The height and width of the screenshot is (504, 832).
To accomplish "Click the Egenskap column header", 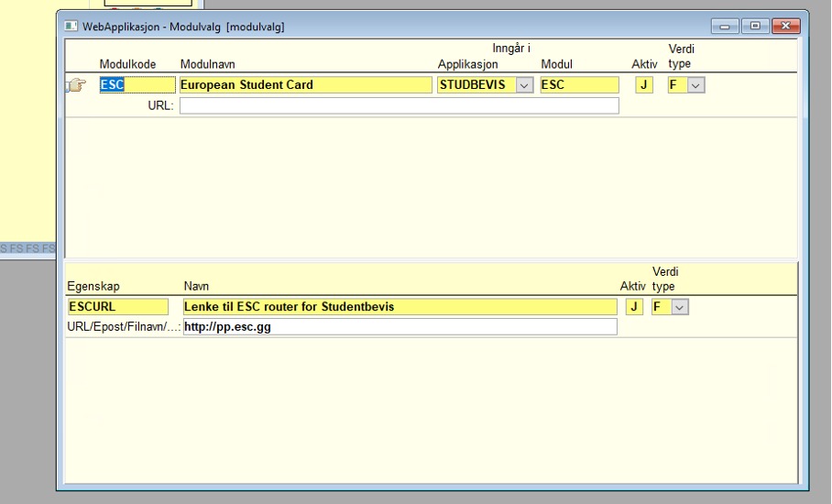I will coord(93,287).
